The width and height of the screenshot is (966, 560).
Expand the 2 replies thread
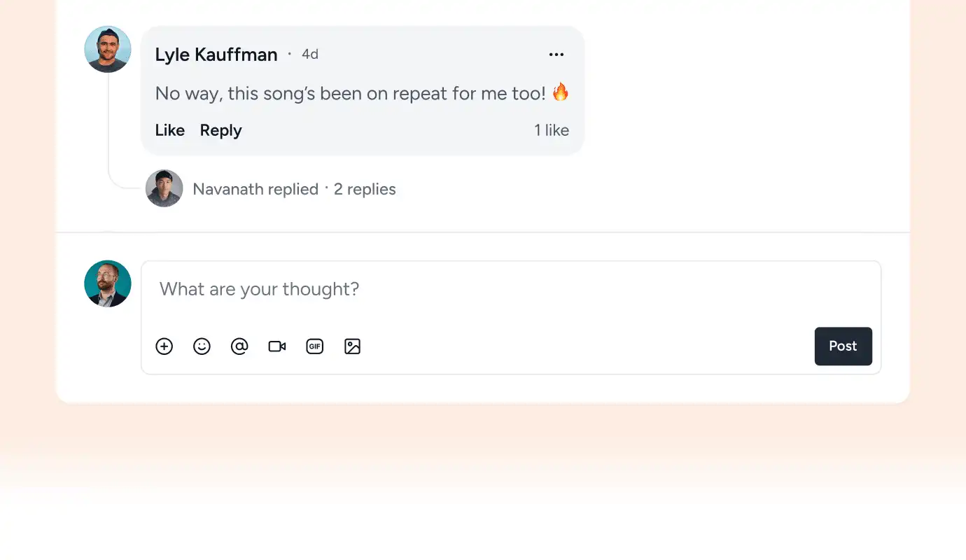point(365,189)
